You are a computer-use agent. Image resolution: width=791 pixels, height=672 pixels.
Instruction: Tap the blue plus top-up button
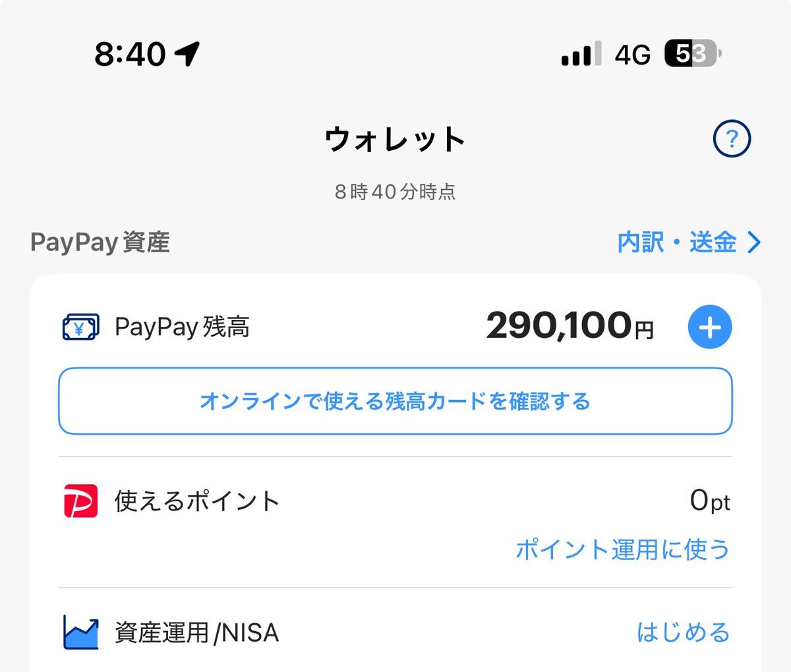pyautogui.click(x=710, y=327)
